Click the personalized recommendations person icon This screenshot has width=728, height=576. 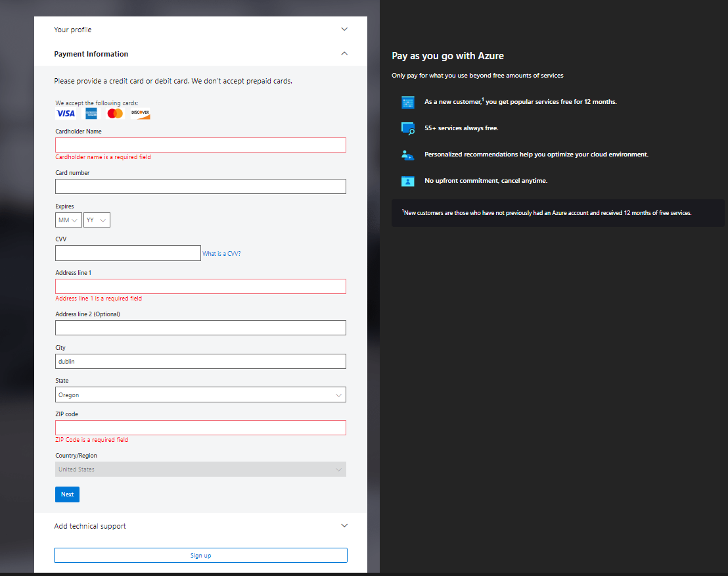pos(407,155)
